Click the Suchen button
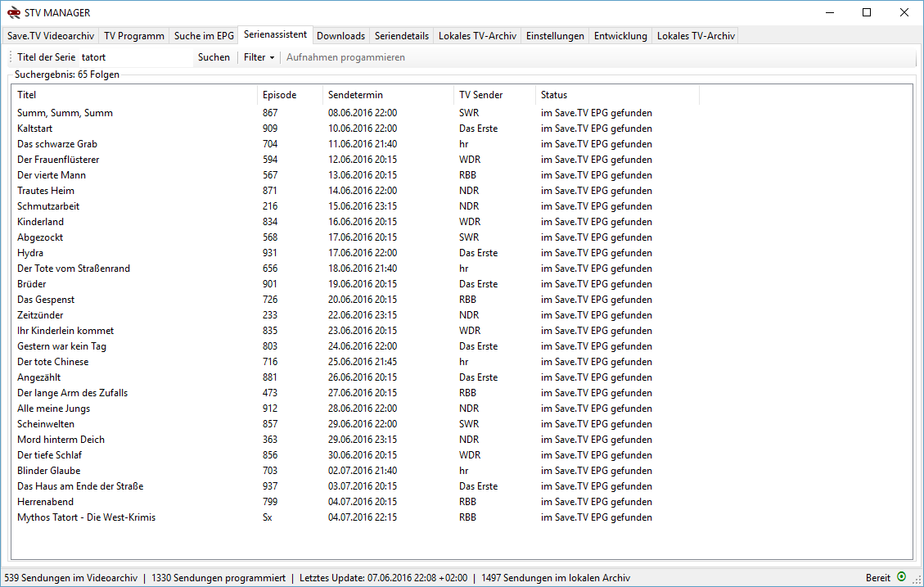The image size is (924, 587). click(214, 57)
